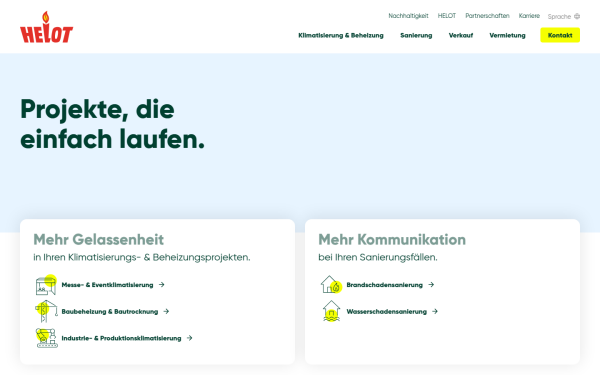
Task: Click arrow next to Industrie- & Produktionsklimatisierung
Action: coord(189,338)
